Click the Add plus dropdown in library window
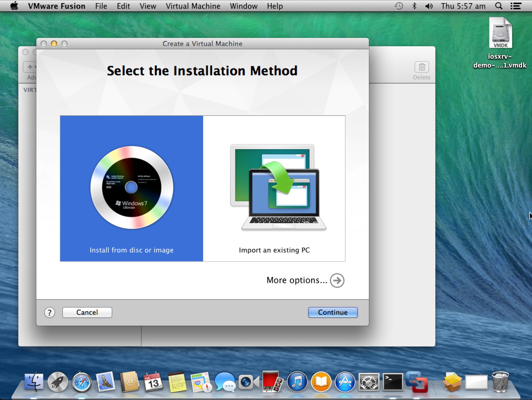Image resolution: width=532 pixels, height=400 pixels. (30, 67)
